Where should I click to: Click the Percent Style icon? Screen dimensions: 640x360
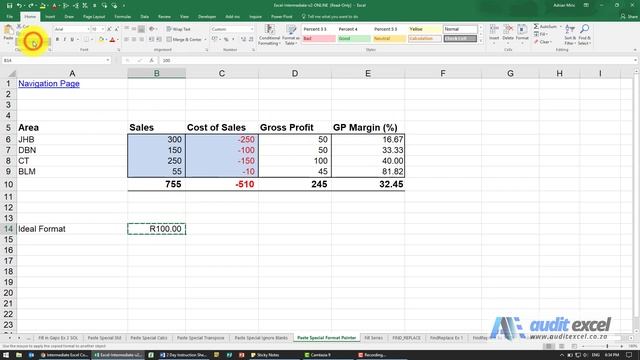(226, 40)
